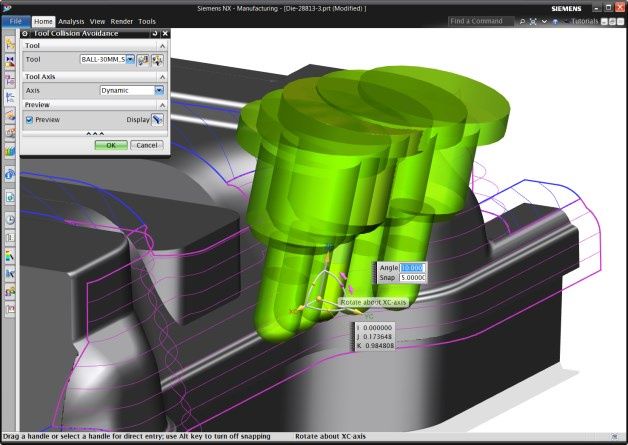Click the blue info globe sidebar icon

(10, 174)
